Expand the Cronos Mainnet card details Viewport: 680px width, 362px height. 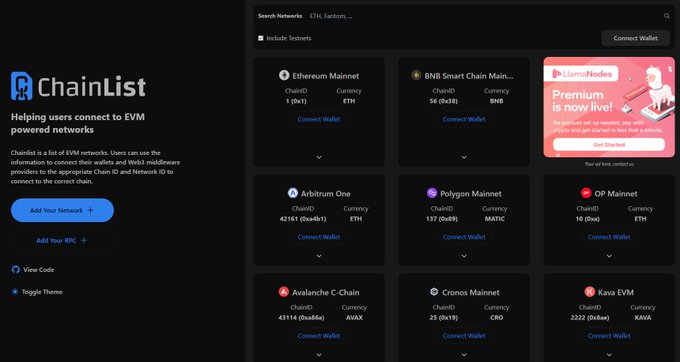click(464, 355)
